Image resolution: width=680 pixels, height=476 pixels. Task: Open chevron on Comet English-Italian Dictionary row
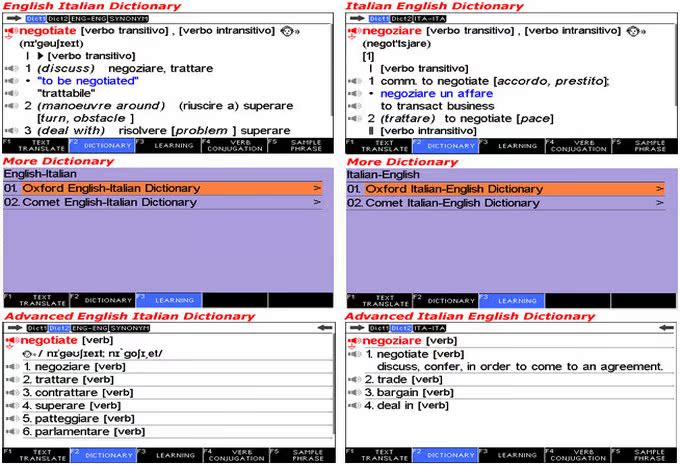[317, 202]
